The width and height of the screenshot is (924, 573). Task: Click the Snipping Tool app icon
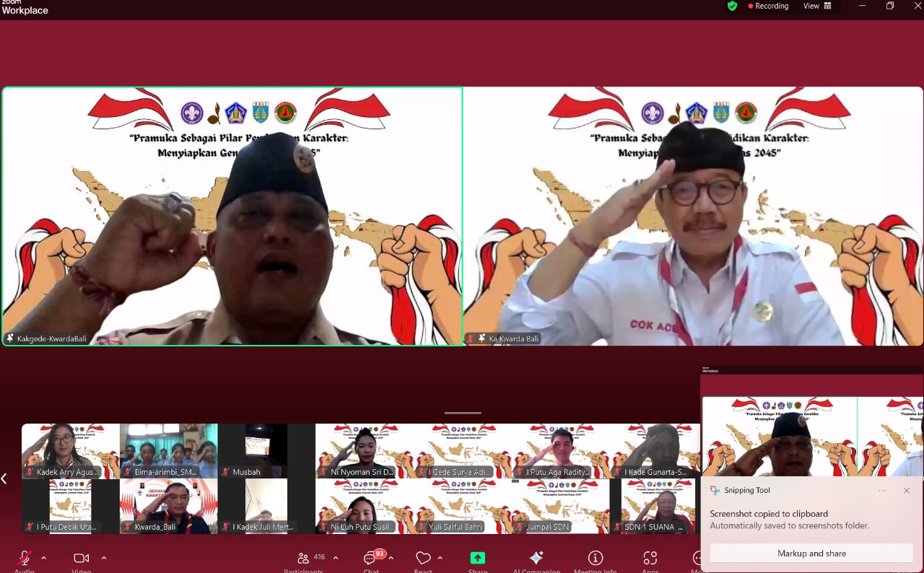pyautogui.click(x=715, y=491)
